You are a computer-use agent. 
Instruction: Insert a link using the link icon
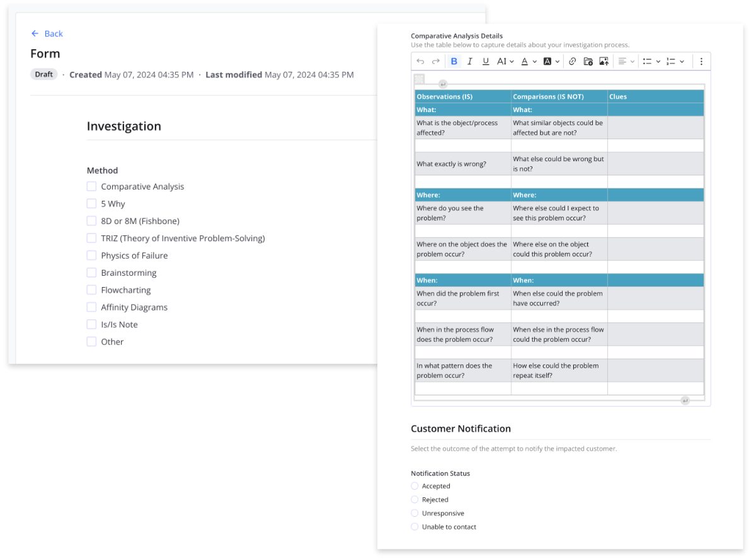point(572,61)
